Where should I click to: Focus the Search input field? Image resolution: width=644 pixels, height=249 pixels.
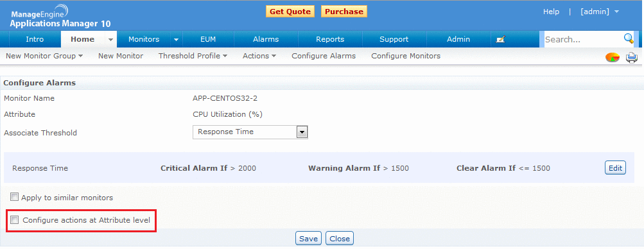click(583, 39)
